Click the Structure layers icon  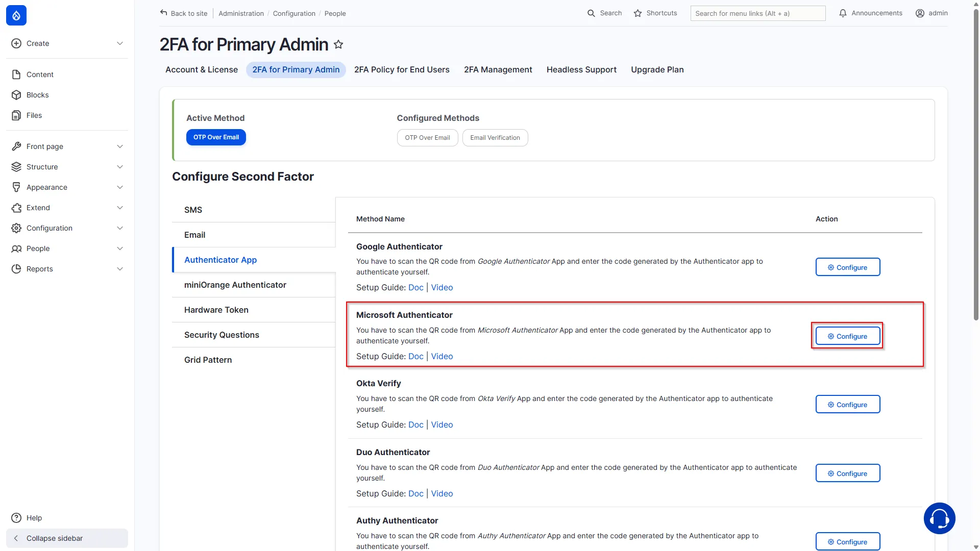[16, 167]
